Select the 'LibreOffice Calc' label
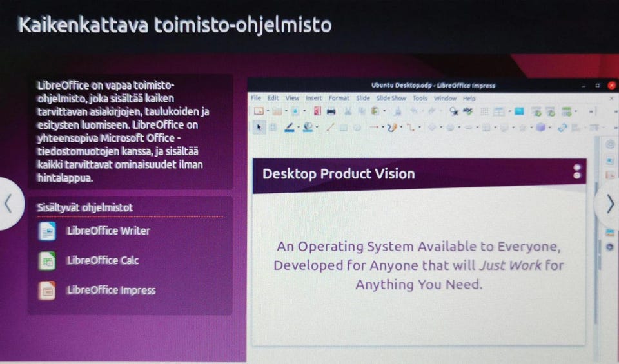Viewport: 619px width, 364px height. 103,260
